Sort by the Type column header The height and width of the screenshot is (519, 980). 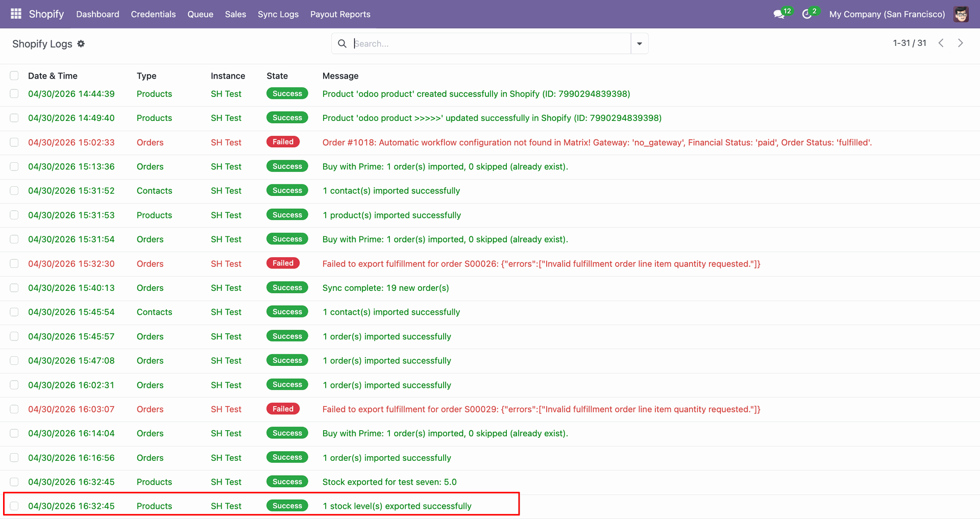point(146,76)
